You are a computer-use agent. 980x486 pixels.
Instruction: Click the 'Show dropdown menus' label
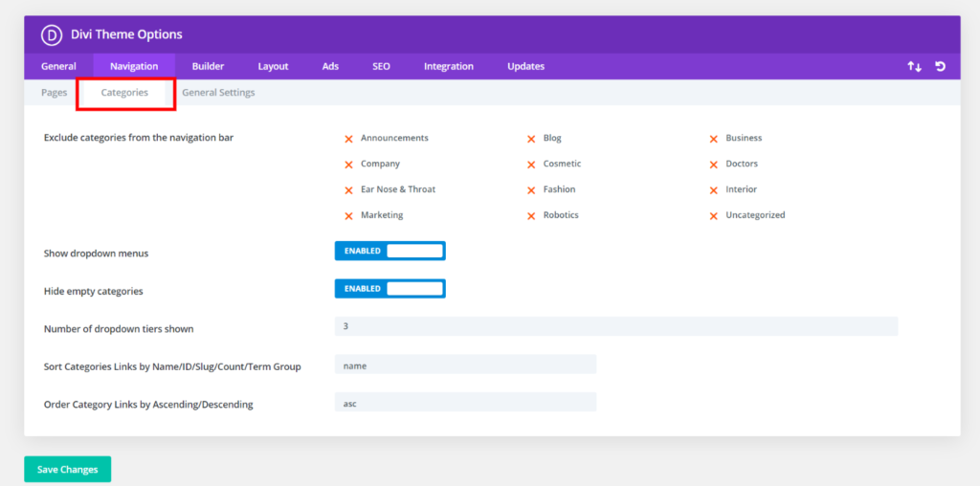click(97, 254)
